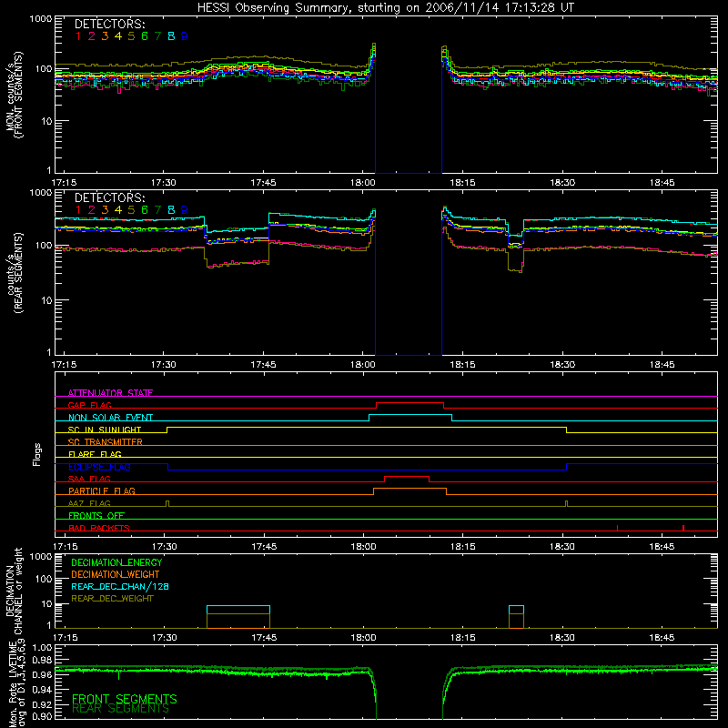Click the BAD PACKETS flag label
The image size is (728, 728).
point(99,528)
